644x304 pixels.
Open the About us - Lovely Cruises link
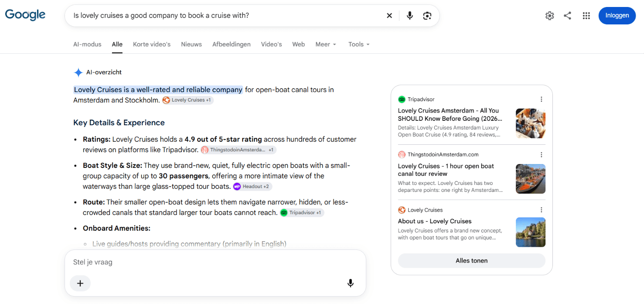435,221
